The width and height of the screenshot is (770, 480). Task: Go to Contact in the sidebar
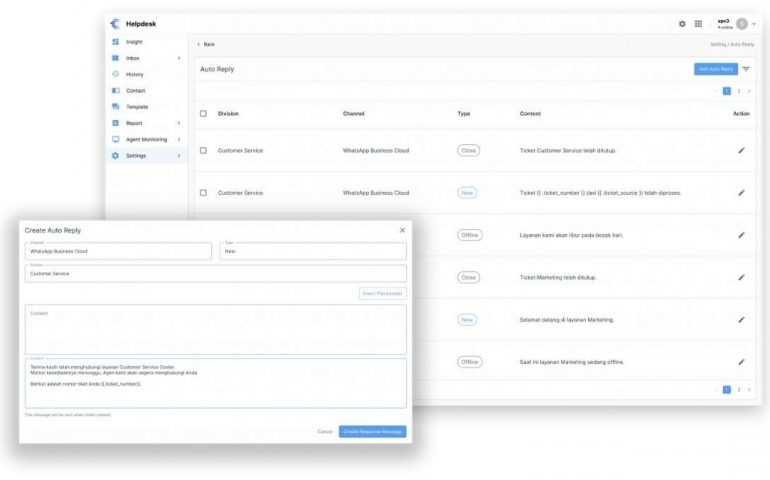click(x=135, y=91)
